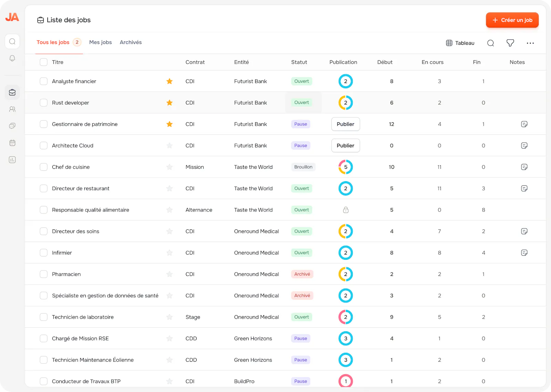Open Pause status for Conducteur de Travaux BTP

click(x=301, y=381)
